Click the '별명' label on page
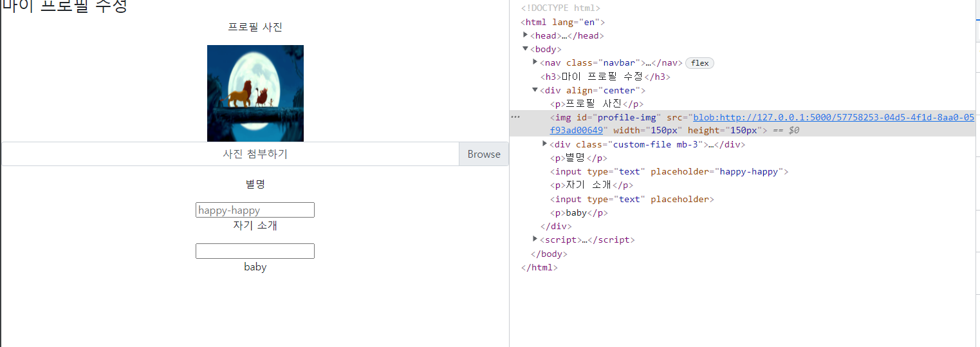980x347 pixels. click(x=255, y=184)
